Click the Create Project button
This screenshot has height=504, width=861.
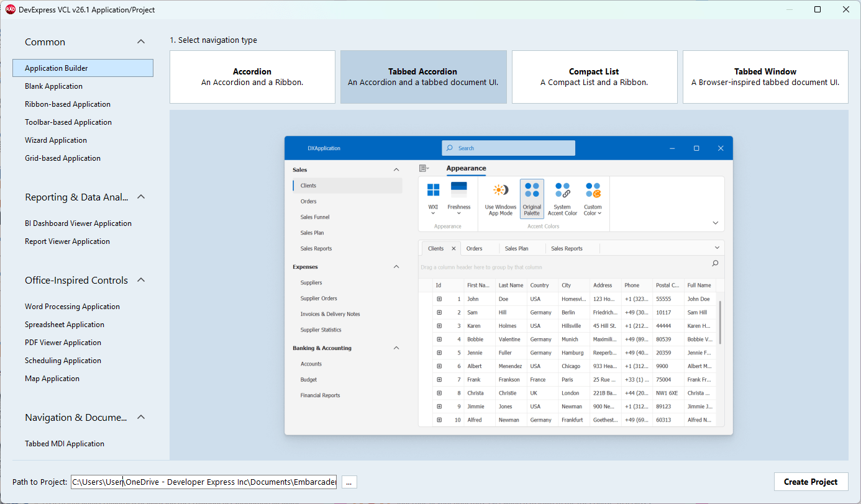pos(811,482)
